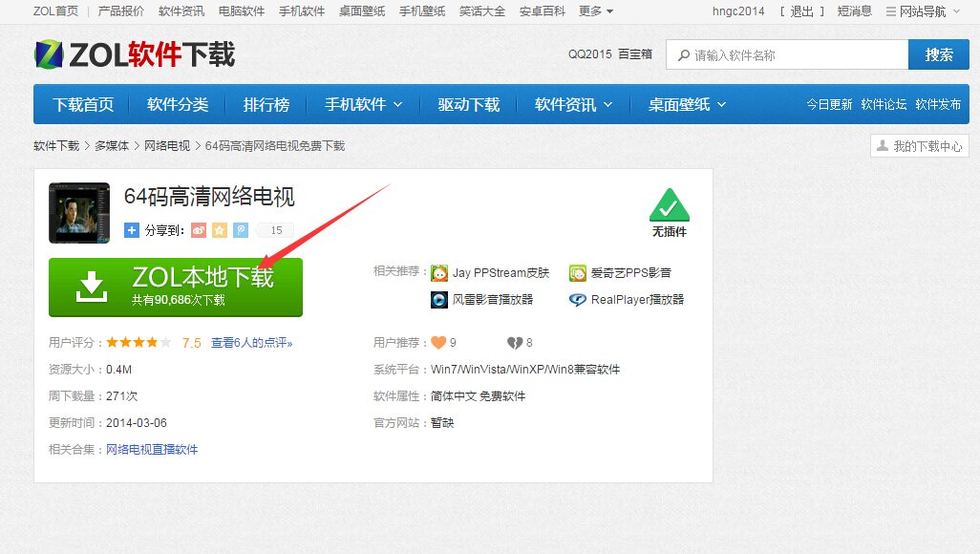Open the Jay PPStream皮肤 app icon

click(x=439, y=272)
